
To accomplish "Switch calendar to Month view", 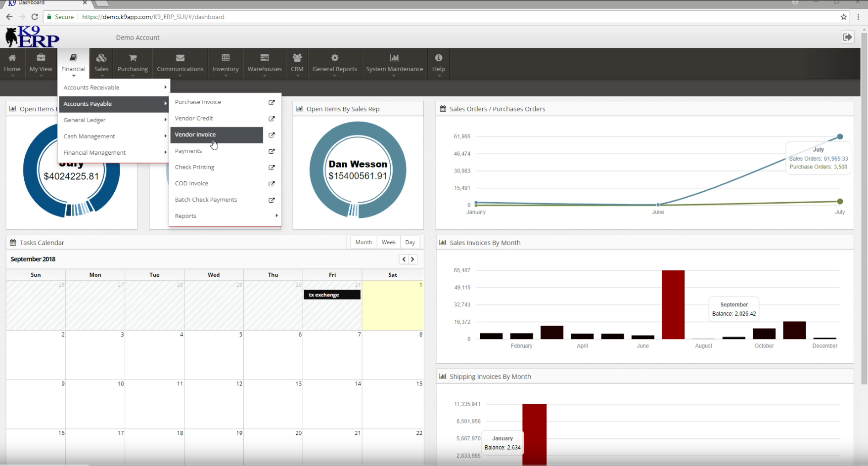I will 364,242.
